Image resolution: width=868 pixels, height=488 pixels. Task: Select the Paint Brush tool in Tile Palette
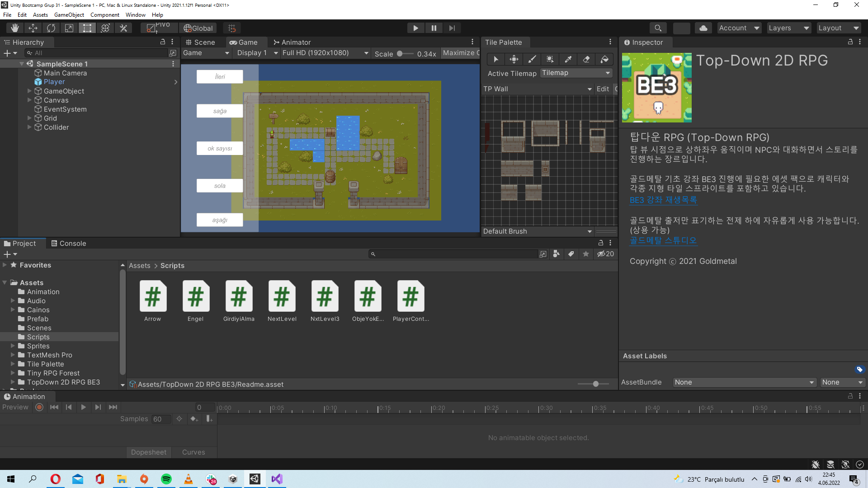pos(532,59)
